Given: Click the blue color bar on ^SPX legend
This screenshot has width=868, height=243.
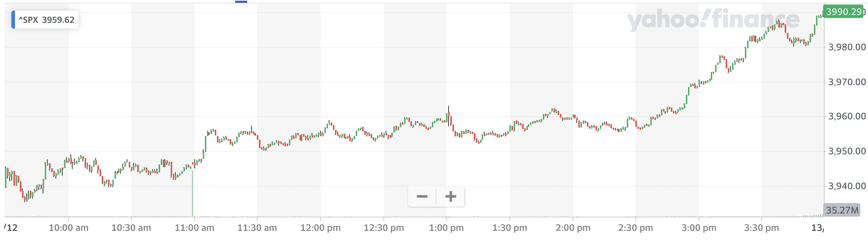Looking at the screenshot, I should [x=13, y=20].
